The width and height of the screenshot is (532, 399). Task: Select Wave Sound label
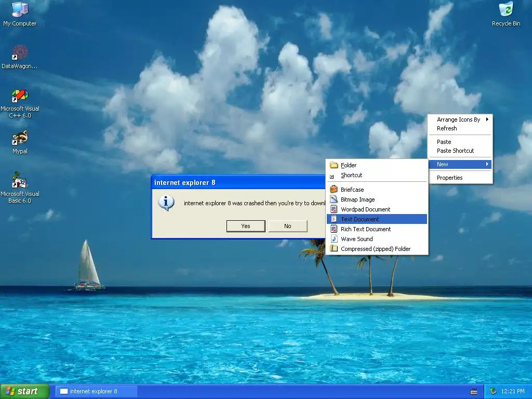[x=356, y=239]
